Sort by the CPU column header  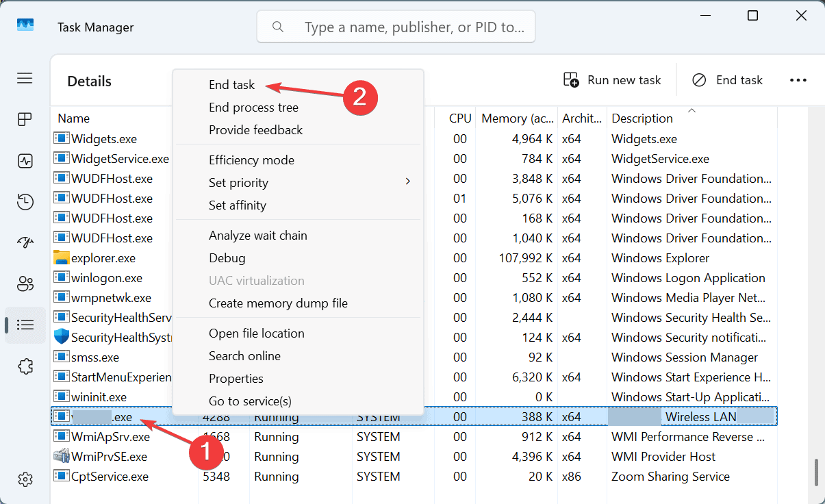(x=459, y=118)
